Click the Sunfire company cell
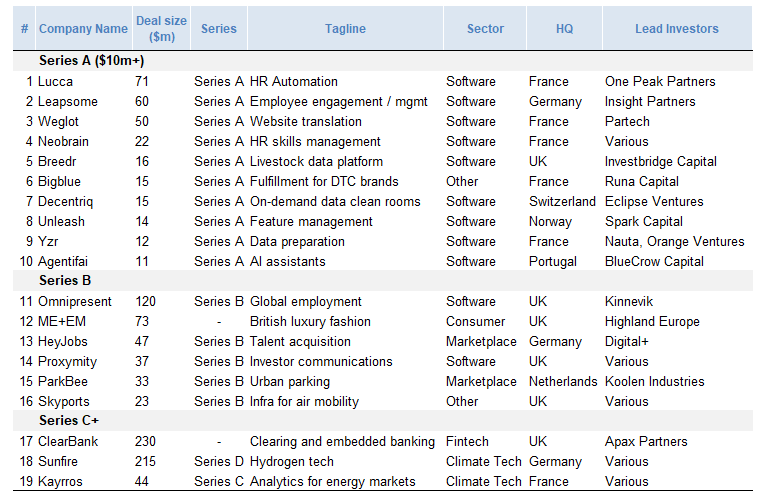This screenshot has width=757, height=500. tap(57, 462)
